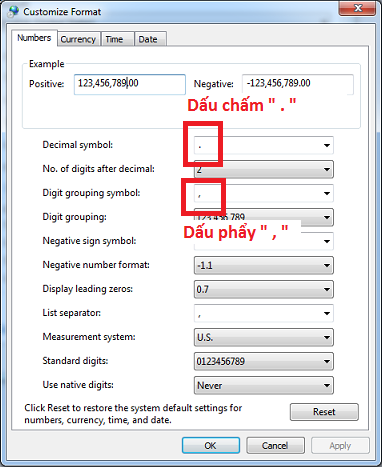Open Negative number format dropdown
The width and height of the screenshot is (382, 467).
point(264,265)
